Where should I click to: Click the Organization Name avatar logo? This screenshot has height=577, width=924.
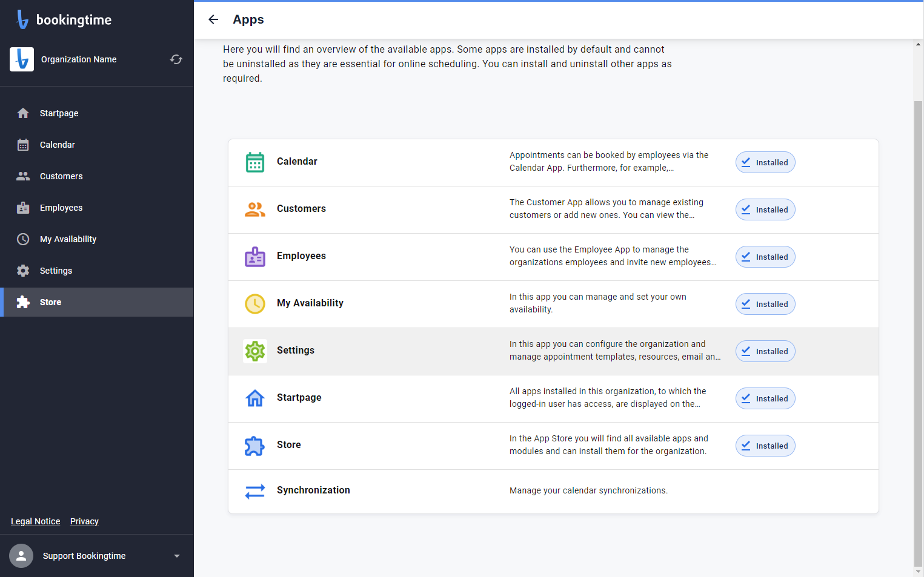tap(22, 59)
